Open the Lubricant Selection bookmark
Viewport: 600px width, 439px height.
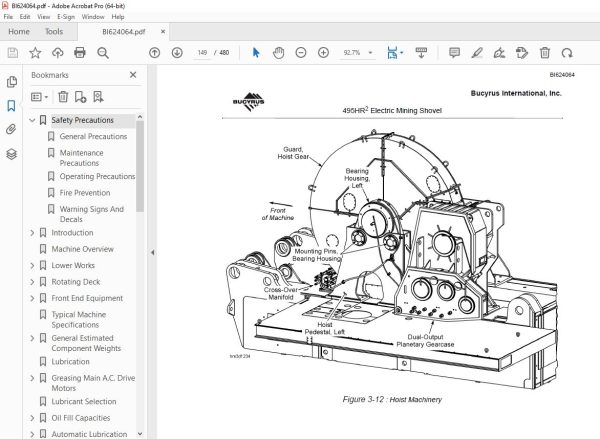tap(84, 401)
